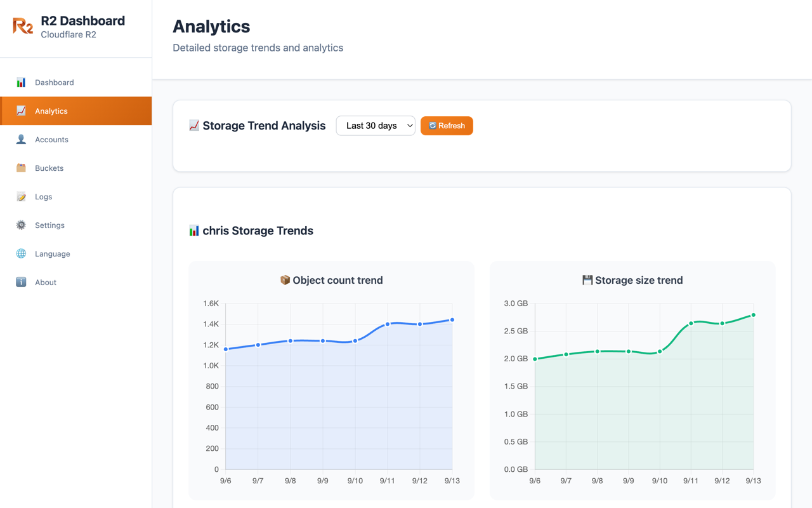Expand the time range selector chevron
The width and height of the screenshot is (812, 508).
(x=409, y=126)
